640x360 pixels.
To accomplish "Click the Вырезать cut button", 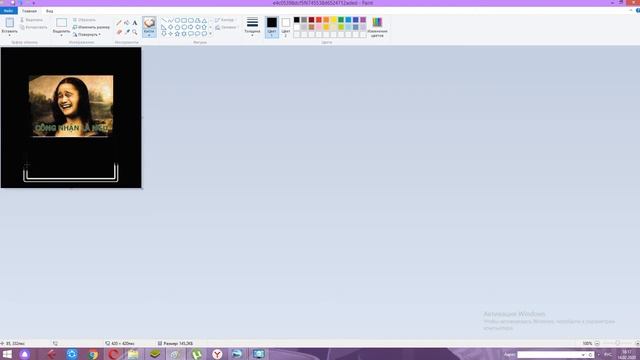I will point(31,20).
